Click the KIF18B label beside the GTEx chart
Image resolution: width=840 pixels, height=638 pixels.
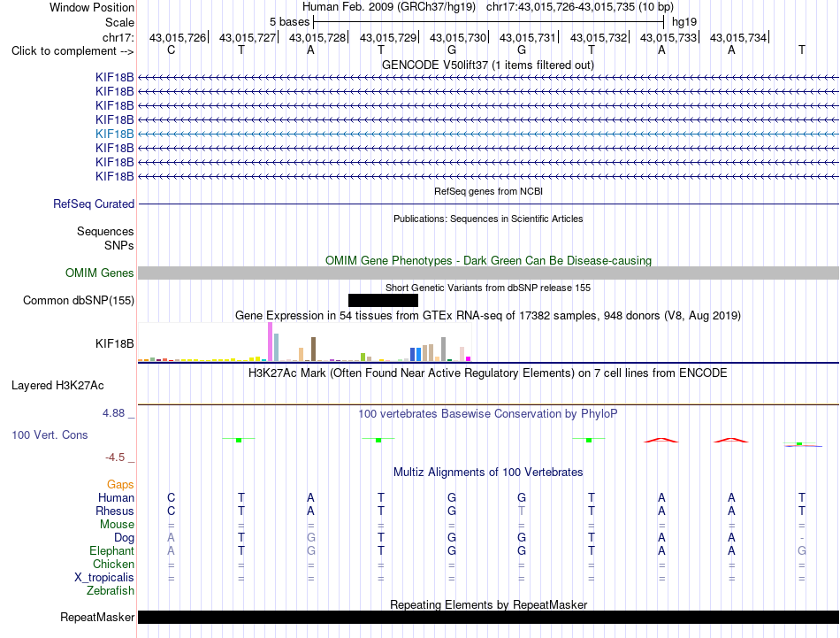tap(115, 343)
